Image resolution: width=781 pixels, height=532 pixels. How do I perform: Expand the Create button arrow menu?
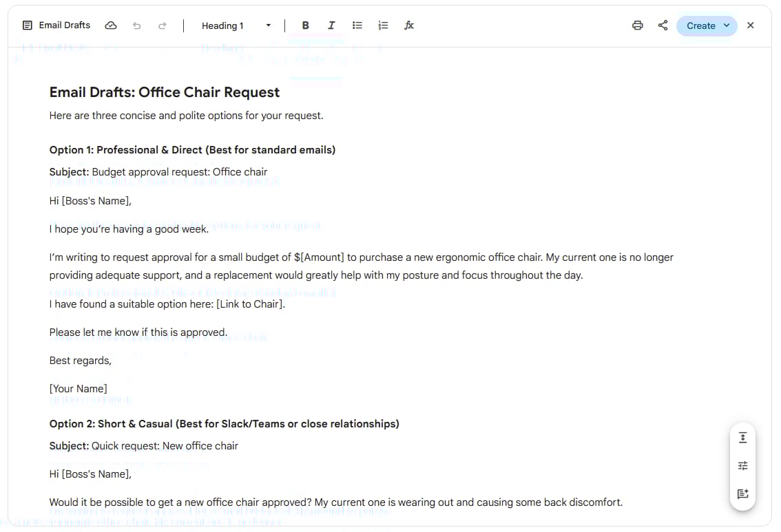click(727, 25)
